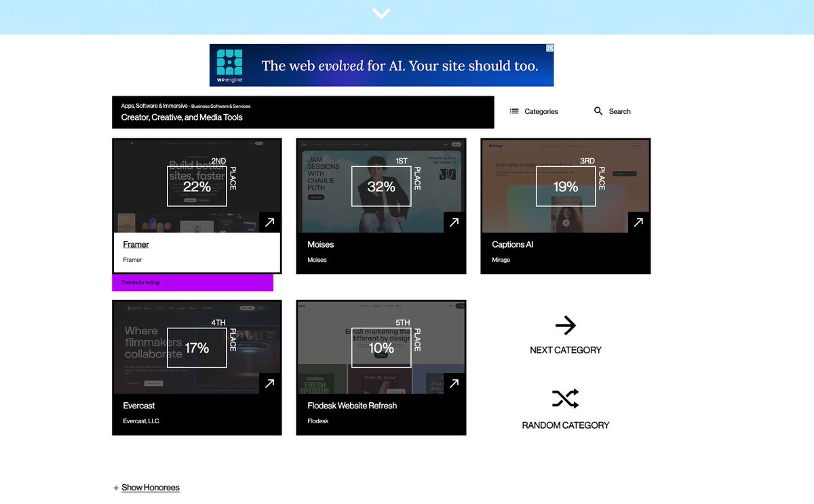The image size is (814, 504).
Task: Click the 1ST PLACE label on Moises
Action: [x=409, y=174]
